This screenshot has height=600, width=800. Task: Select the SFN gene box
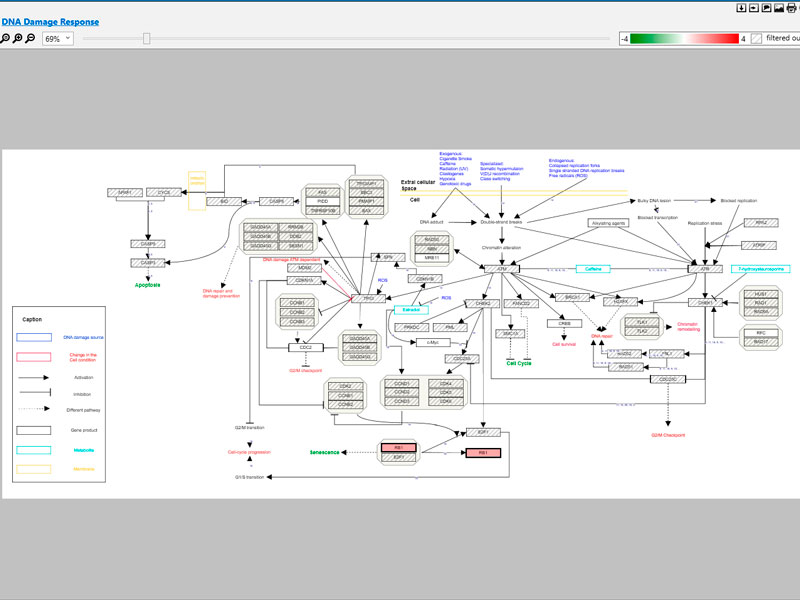click(x=388, y=257)
